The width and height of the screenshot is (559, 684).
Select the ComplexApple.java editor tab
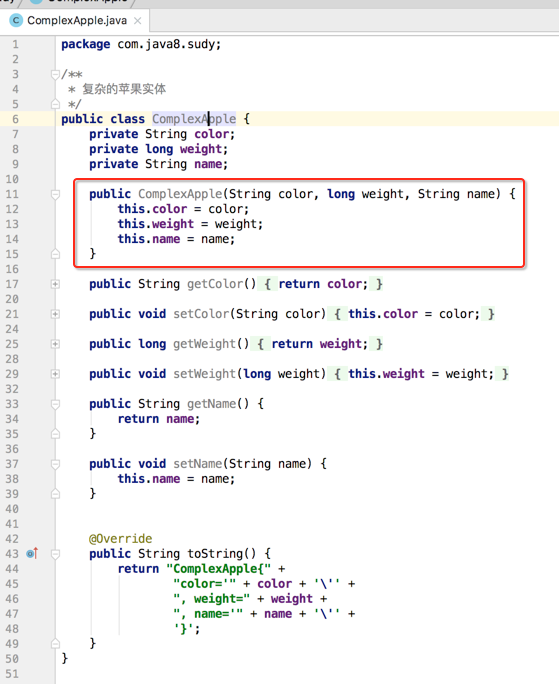(x=75, y=21)
